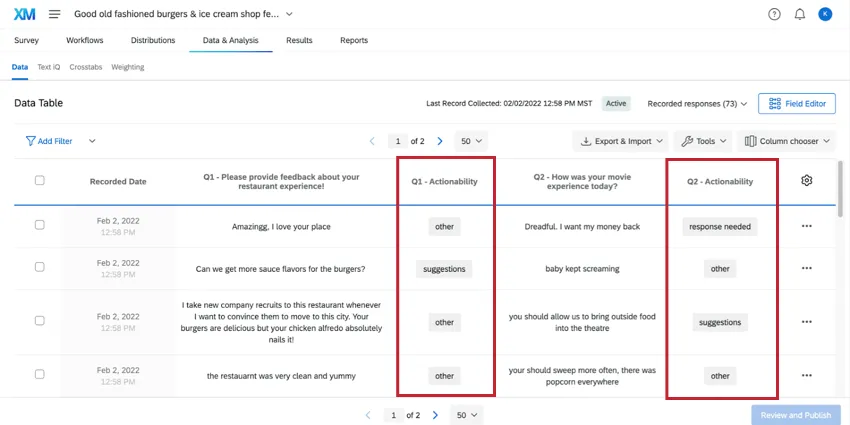Image resolution: width=850 pixels, height=425 pixels.
Task: Open actions menu for sauce flavors response
Action: (807, 269)
